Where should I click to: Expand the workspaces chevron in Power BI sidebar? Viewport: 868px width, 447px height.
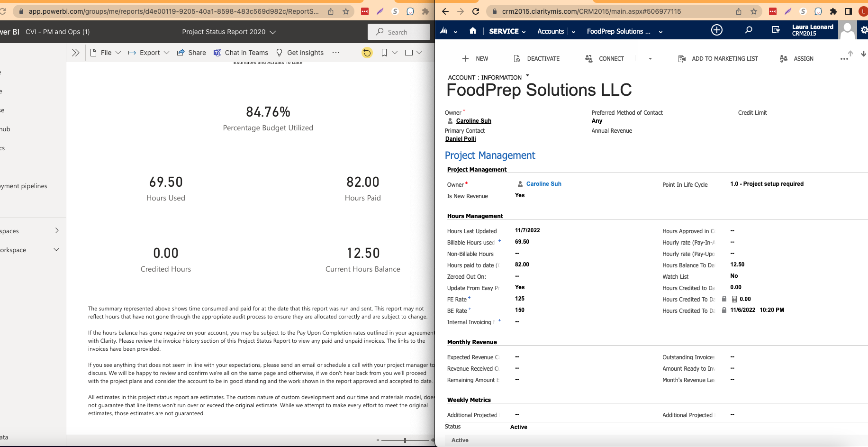click(57, 230)
